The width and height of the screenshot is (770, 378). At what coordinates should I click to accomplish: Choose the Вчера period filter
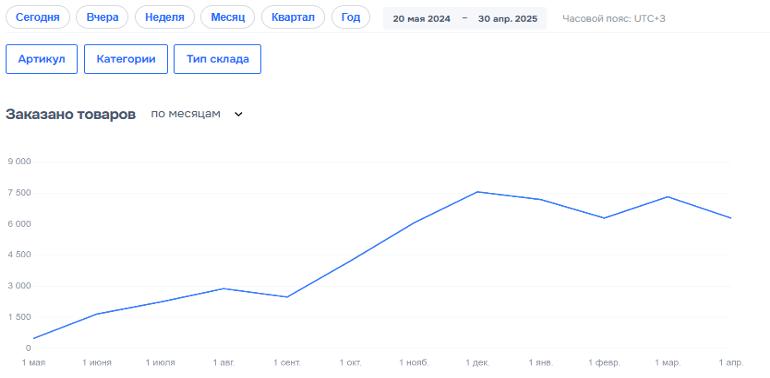tap(102, 18)
